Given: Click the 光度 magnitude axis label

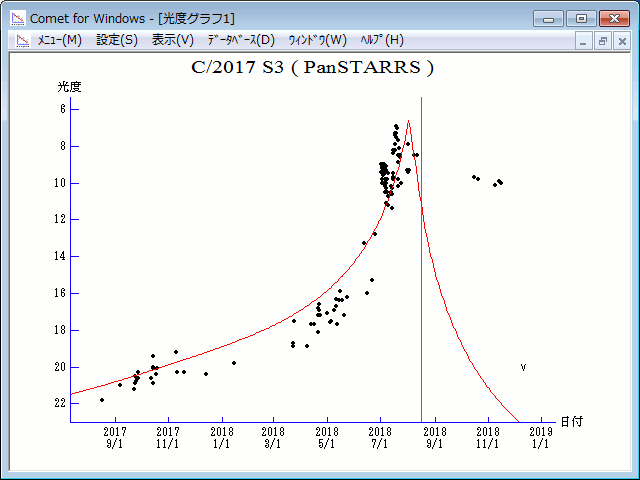Looking at the screenshot, I should click(69, 87).
